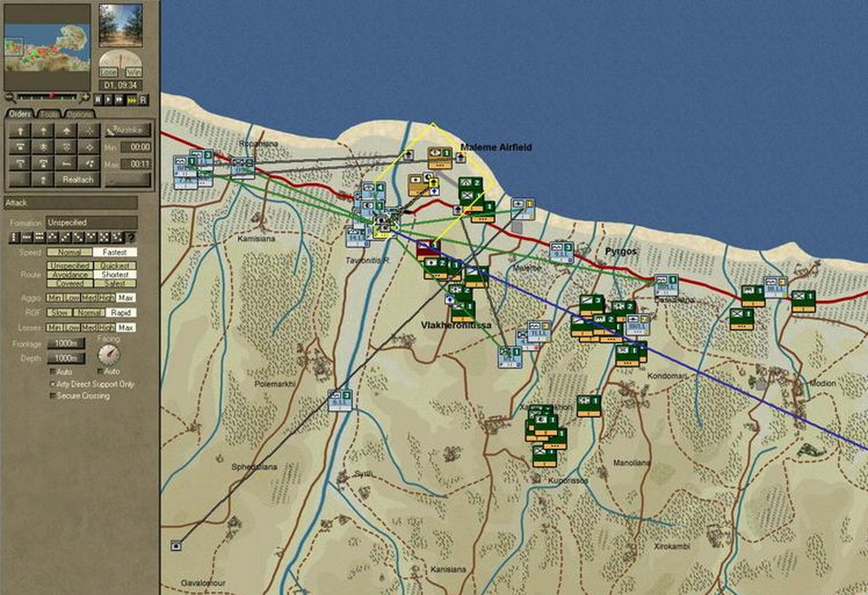Image resolution: width=868 pixels, height=595 pixels.
Task: Toggle Arty Direct Support Only checkbox
Action: coord(52,384)
